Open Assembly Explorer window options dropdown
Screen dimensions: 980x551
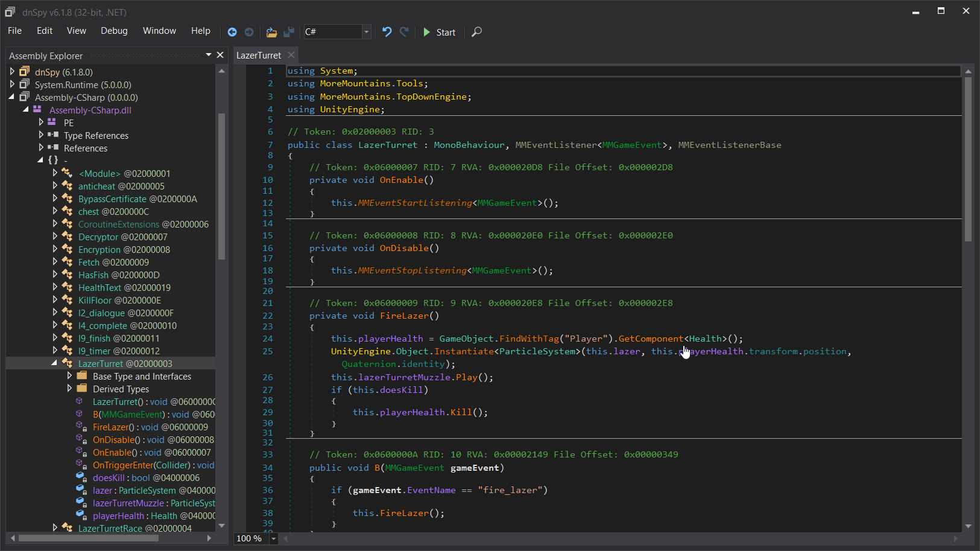209,55
